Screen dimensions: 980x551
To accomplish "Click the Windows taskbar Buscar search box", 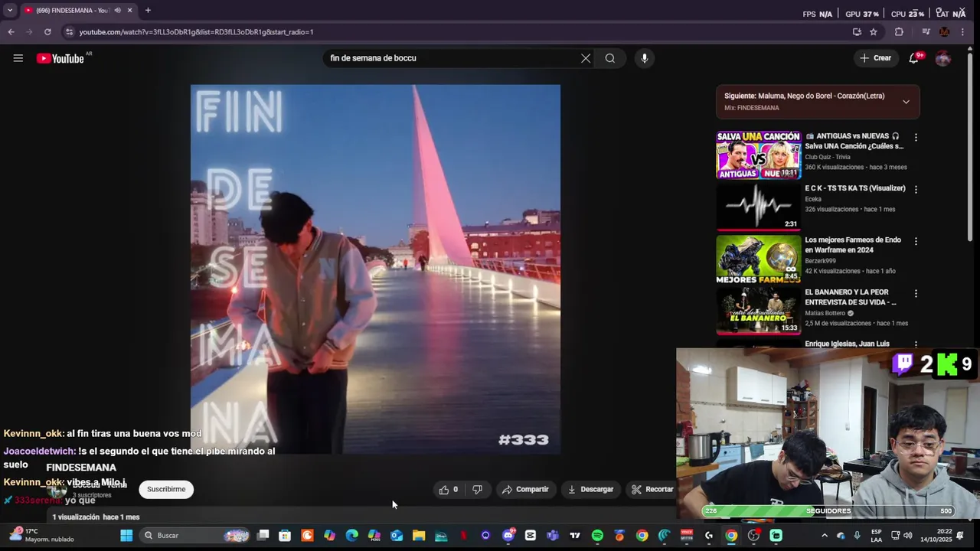I will pos(195,536).
